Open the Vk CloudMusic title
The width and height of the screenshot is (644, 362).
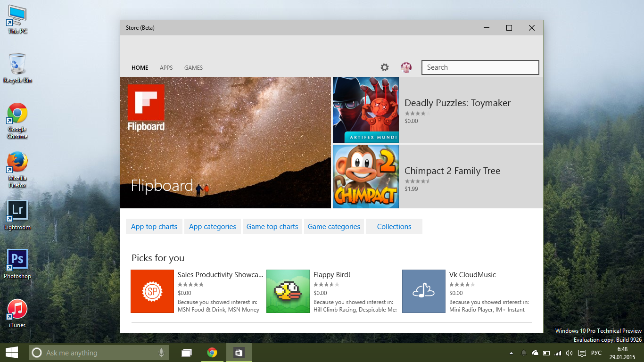click(472, 275)
